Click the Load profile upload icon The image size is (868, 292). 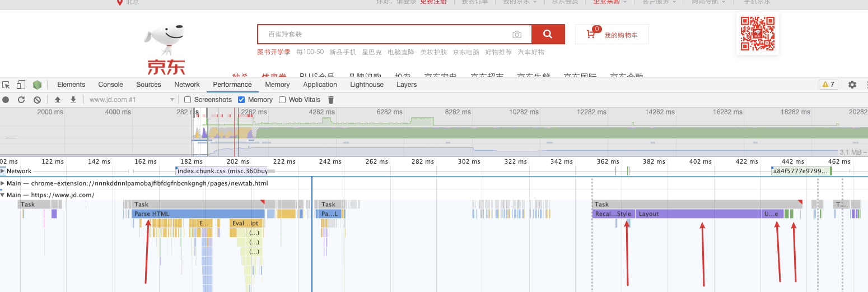[x=57, y=100]
